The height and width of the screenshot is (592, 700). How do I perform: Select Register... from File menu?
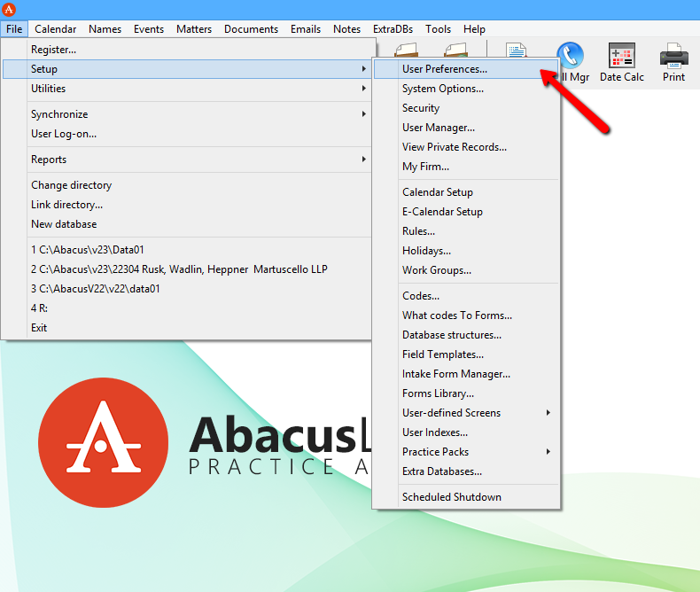(x=188, y=50)
